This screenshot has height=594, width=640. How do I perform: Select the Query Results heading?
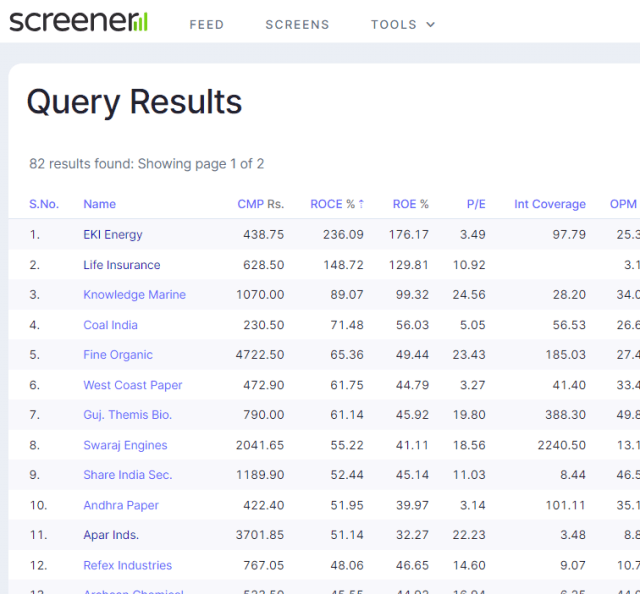coord(134,102)
